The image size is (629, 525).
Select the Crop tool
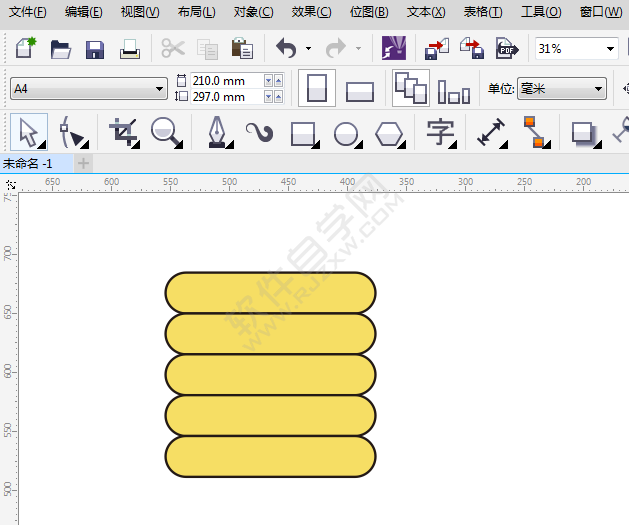(124, 132)
